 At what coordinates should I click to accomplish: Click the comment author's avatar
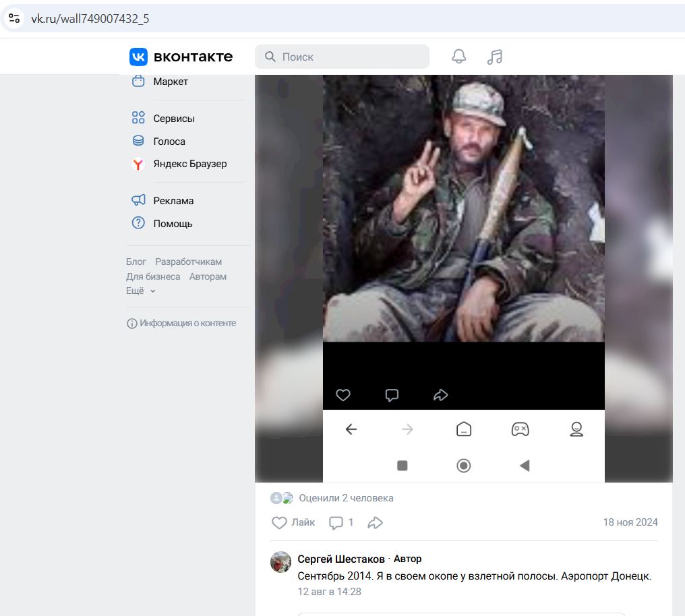coord(281,562)
